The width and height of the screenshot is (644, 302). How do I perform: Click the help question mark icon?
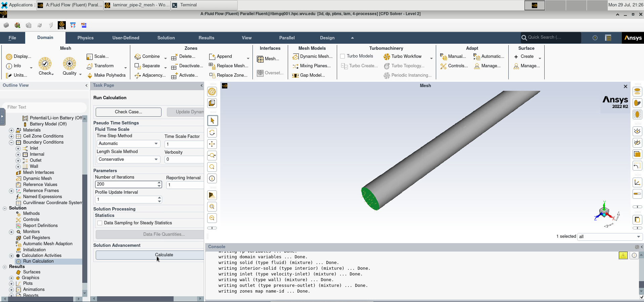595,38
